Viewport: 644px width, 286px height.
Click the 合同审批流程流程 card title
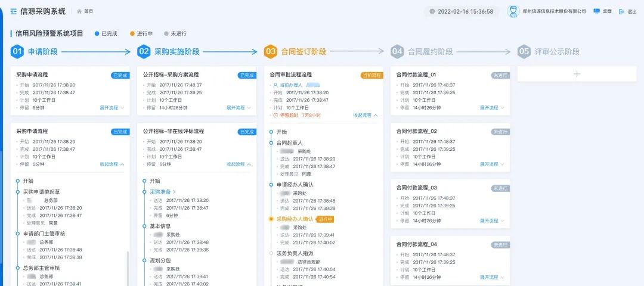click(291, 74)
